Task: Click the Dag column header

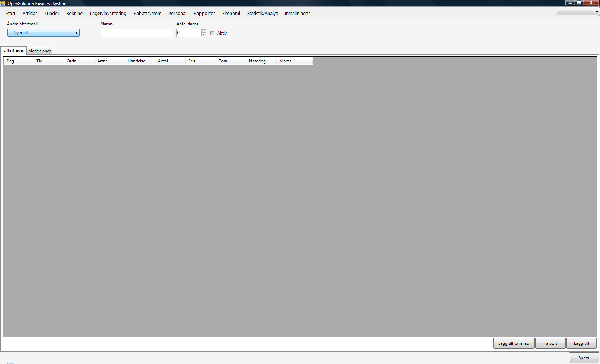Action: (19, 61)
